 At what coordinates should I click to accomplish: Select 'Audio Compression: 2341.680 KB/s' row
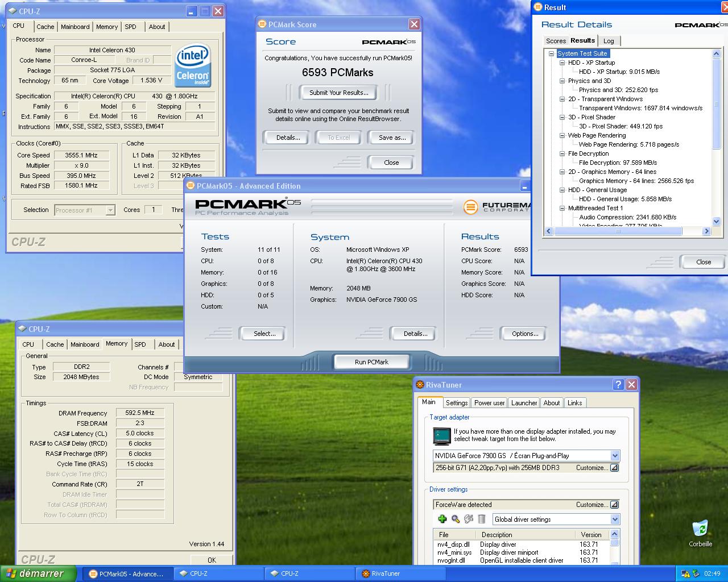tap(627, 217)
